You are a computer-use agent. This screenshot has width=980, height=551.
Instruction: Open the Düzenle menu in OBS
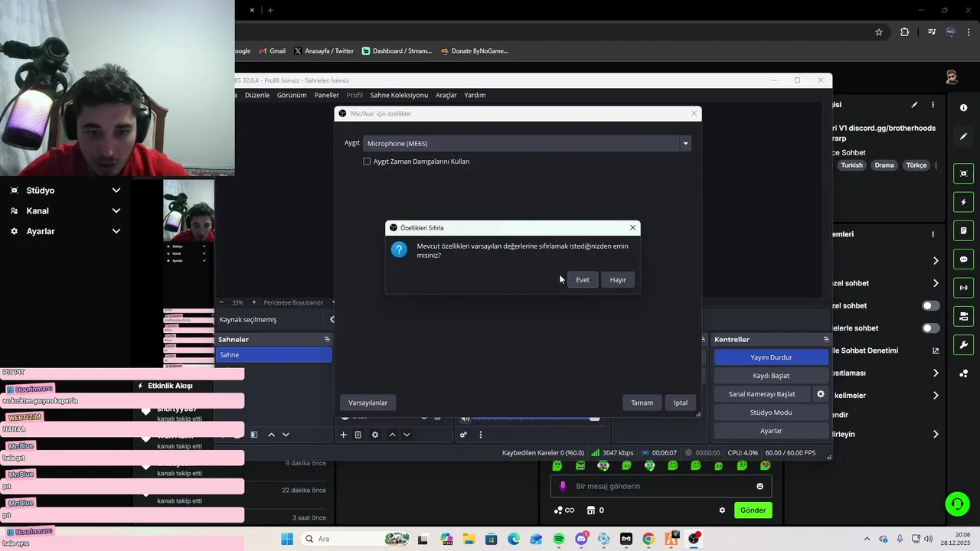pos(257,95)
